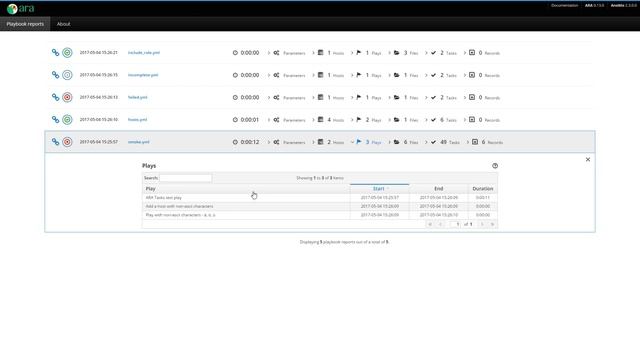This screenshot has width=640, height=360.
Task: Click red failed status icon for failed.yml
Action: pos(67,97)
